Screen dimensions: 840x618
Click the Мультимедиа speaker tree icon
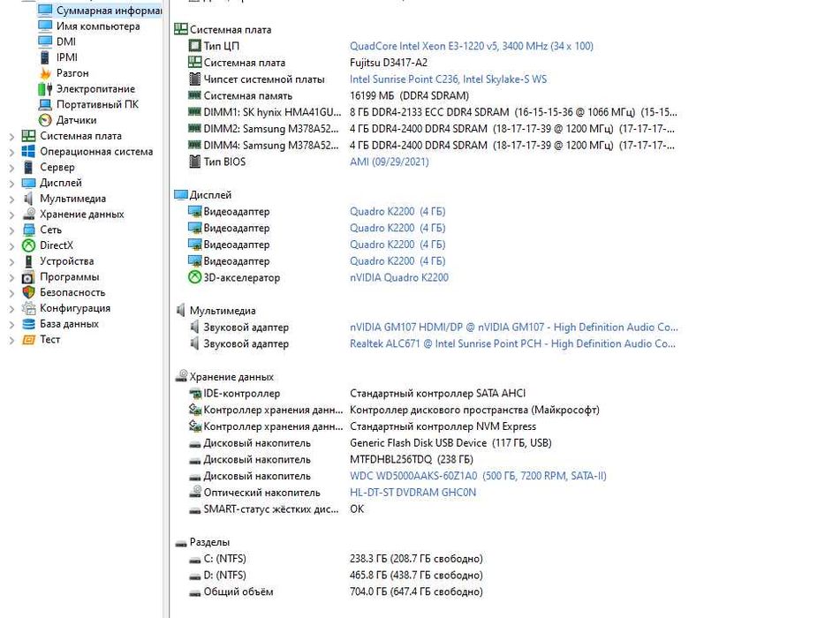click(28, 198)
